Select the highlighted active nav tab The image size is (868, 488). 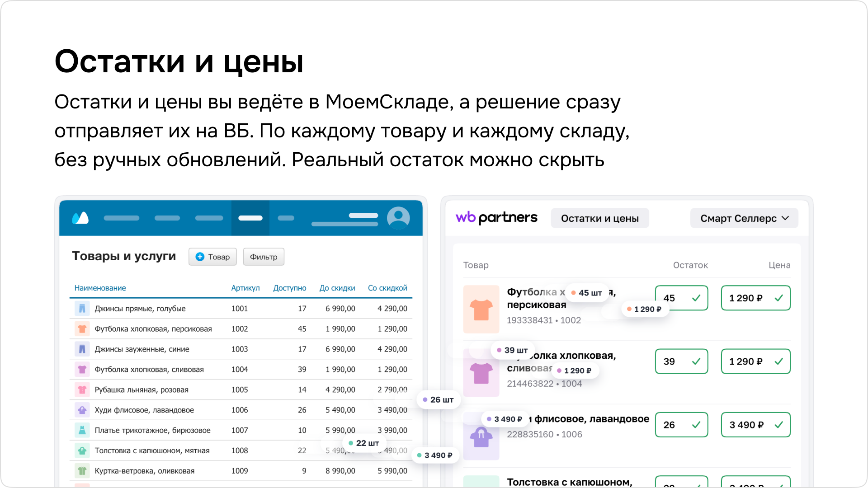point(250,218)
